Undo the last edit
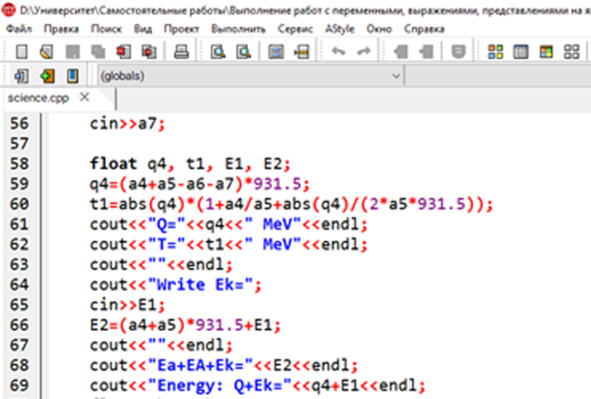The width and height of the screenshot is (591, 399). [x=338, y=51]
